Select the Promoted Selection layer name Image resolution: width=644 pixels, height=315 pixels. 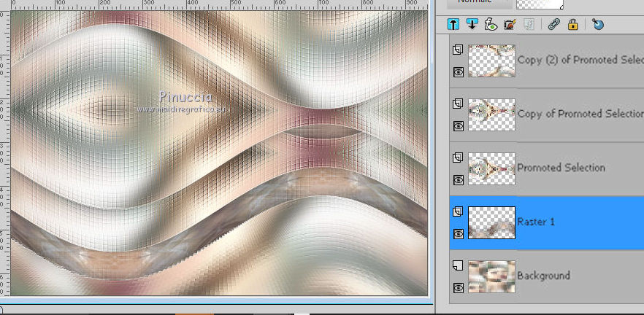pyautogui.click(x=561, y=168)
